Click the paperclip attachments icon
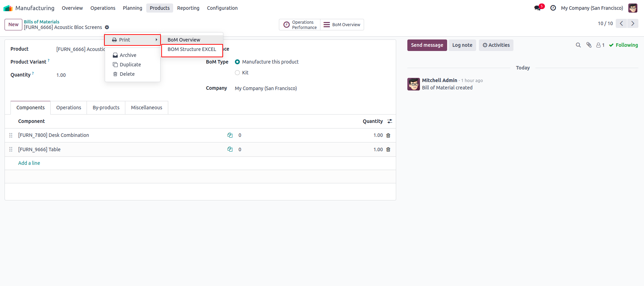Screen dimensions: 644x286 click(x=589, y=45)
